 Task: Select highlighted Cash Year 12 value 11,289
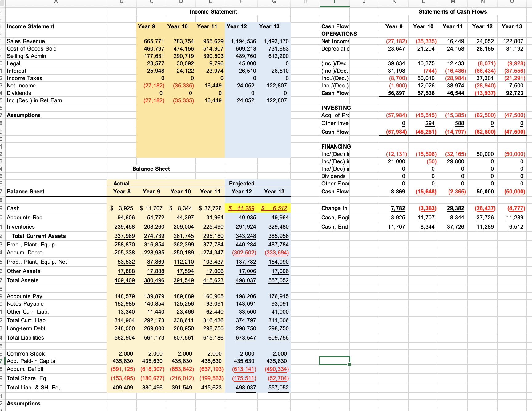[241, 208]
